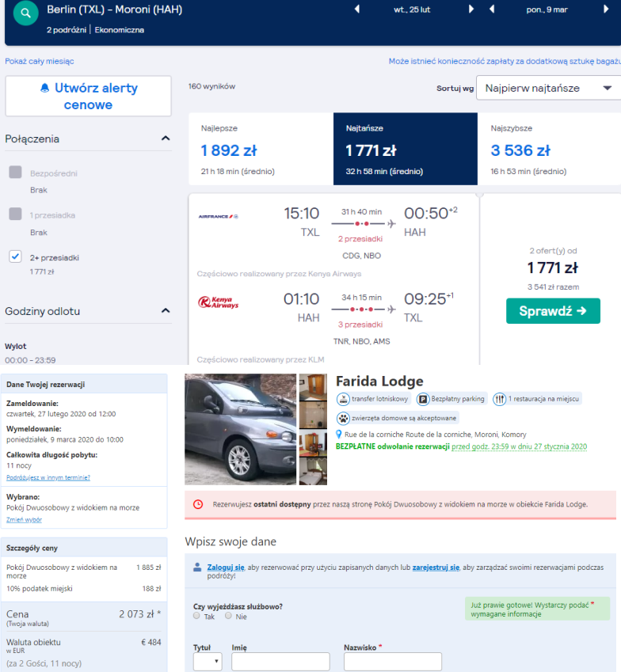Click the pets allowed paw icon
Screen dimensions: 621x672
[x=343, y=418]
